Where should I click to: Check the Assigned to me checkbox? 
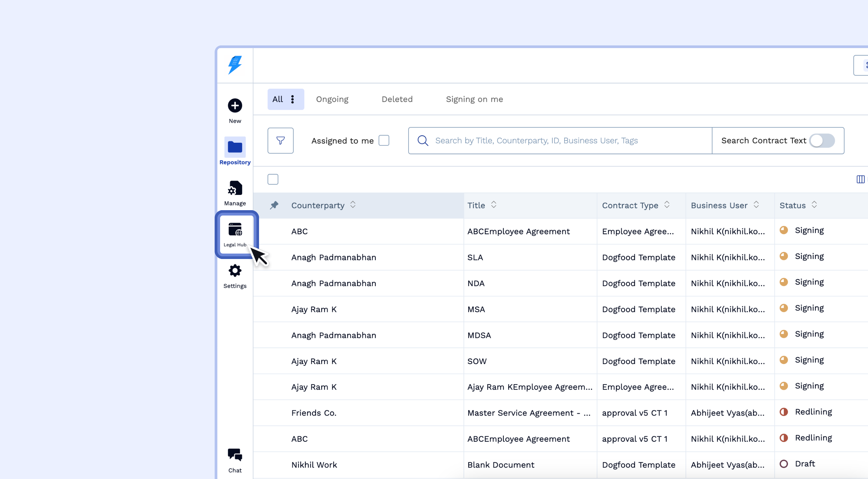coord(384,140)
